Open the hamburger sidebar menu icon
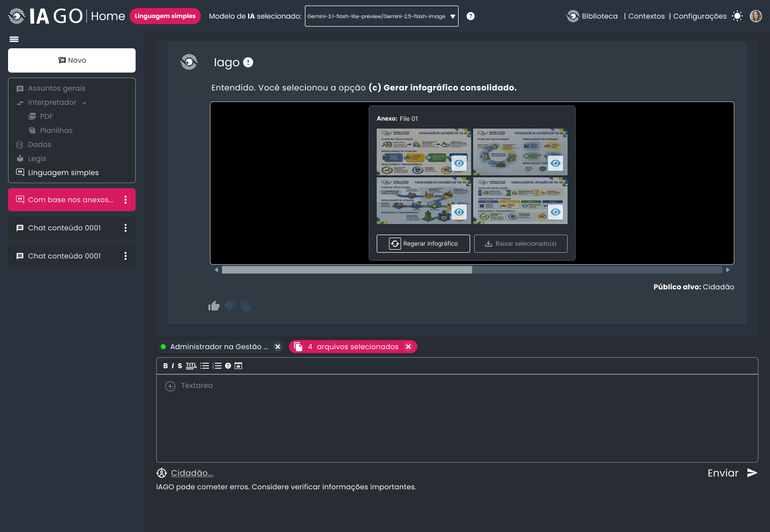The width and height of the screenshot is (770, 532). pyautogui.click(x=14, y=39)
